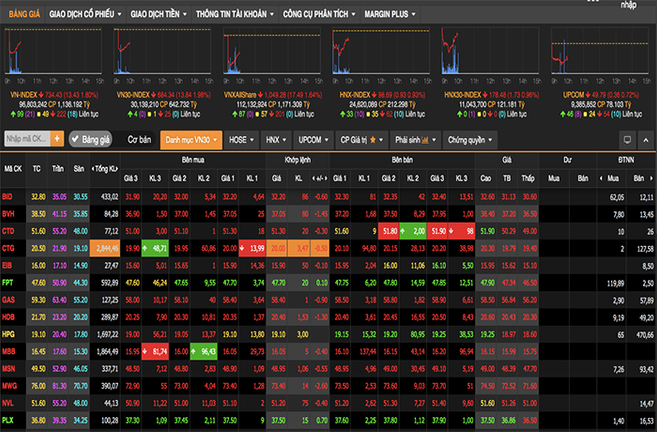
Task: Click the Cơ bản button
Action: pos(139,140)
